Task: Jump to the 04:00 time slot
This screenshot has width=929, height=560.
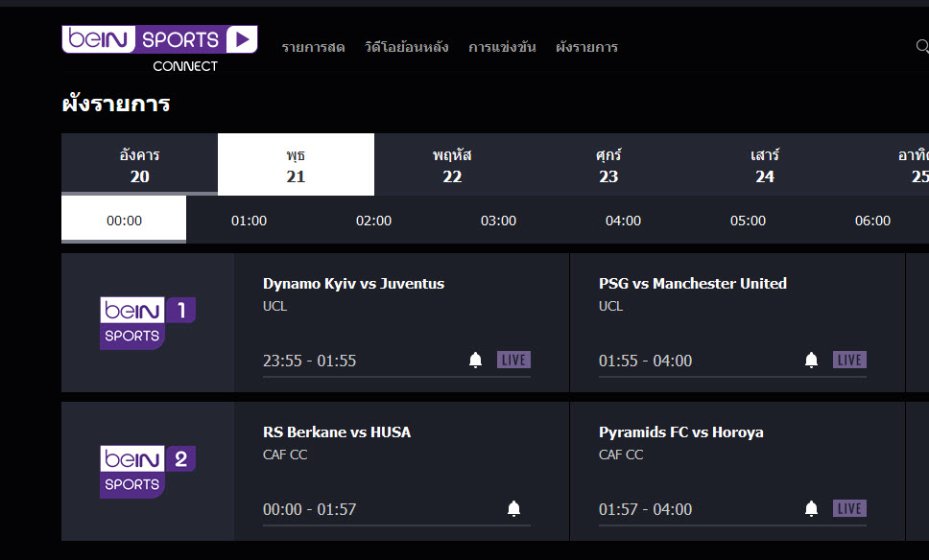Action: coord(623,221)
